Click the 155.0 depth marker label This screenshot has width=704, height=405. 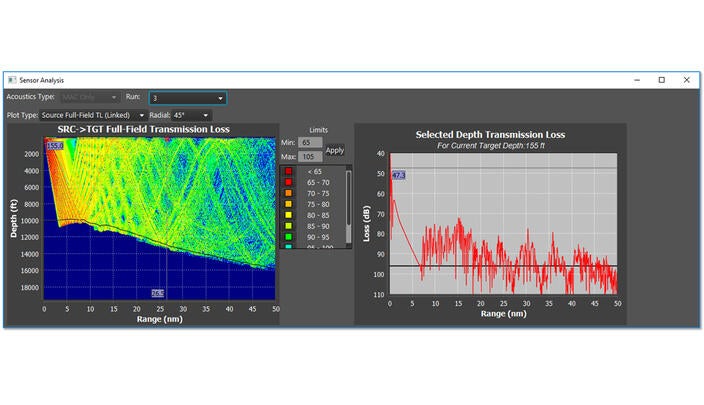(x=54, y=146)
